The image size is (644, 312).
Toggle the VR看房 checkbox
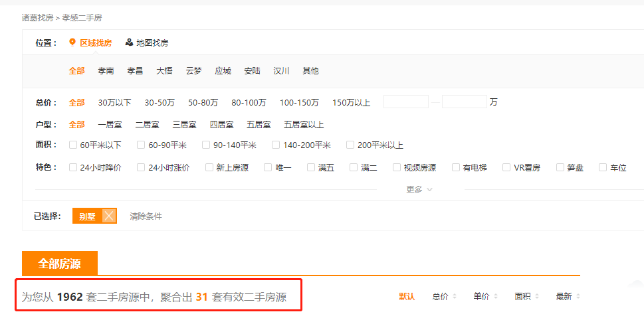(x=506, y=168)
